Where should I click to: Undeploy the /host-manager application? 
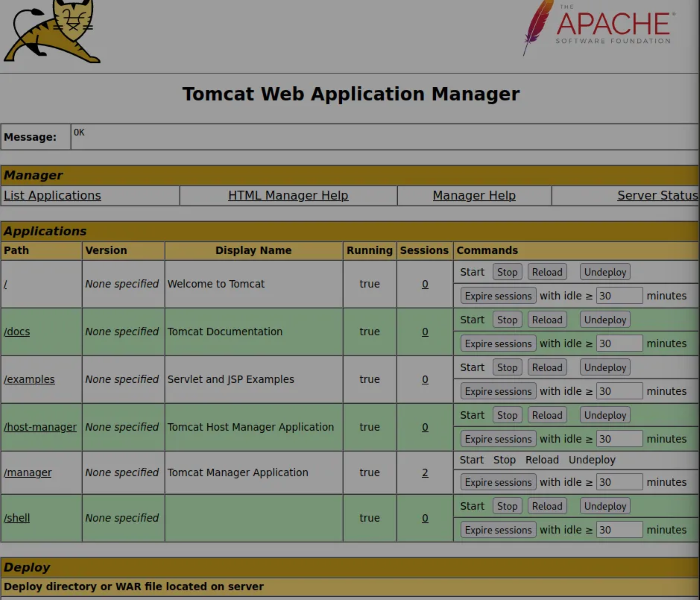(605, 416)
